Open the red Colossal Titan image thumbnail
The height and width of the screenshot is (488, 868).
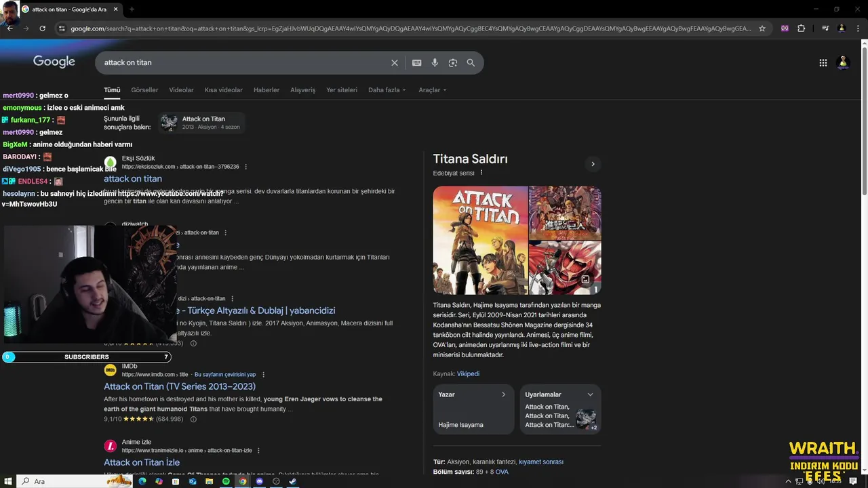click(565, 268)
